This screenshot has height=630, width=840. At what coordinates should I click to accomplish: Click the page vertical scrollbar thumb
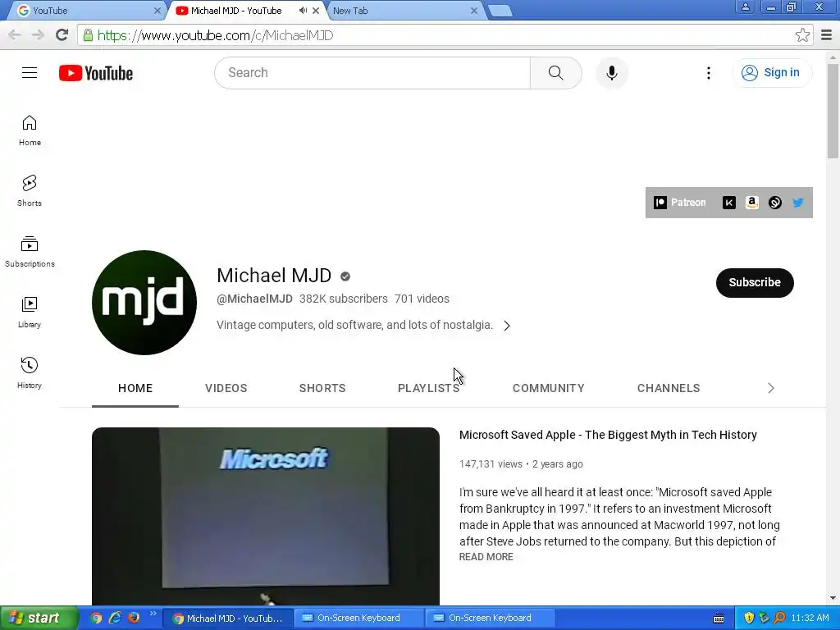point(833,111)
